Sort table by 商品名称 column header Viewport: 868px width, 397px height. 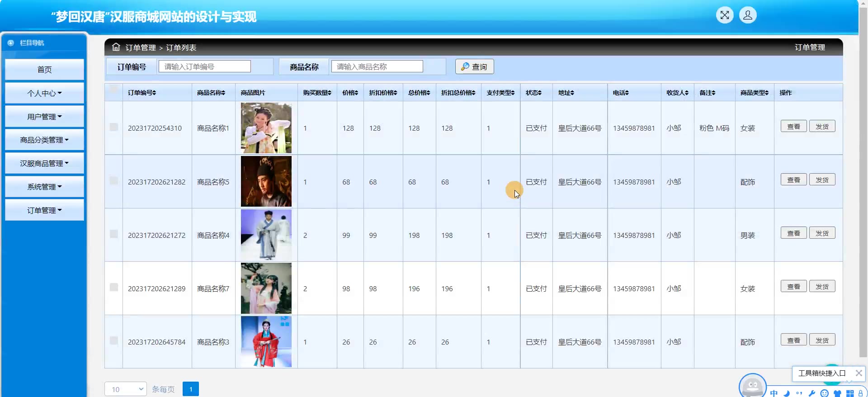211,93
